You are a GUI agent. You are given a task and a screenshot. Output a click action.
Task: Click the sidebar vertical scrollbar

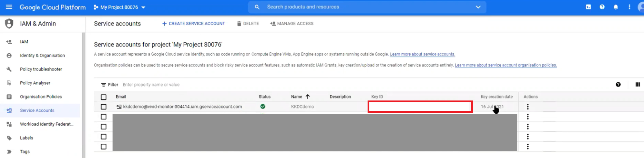84,95
